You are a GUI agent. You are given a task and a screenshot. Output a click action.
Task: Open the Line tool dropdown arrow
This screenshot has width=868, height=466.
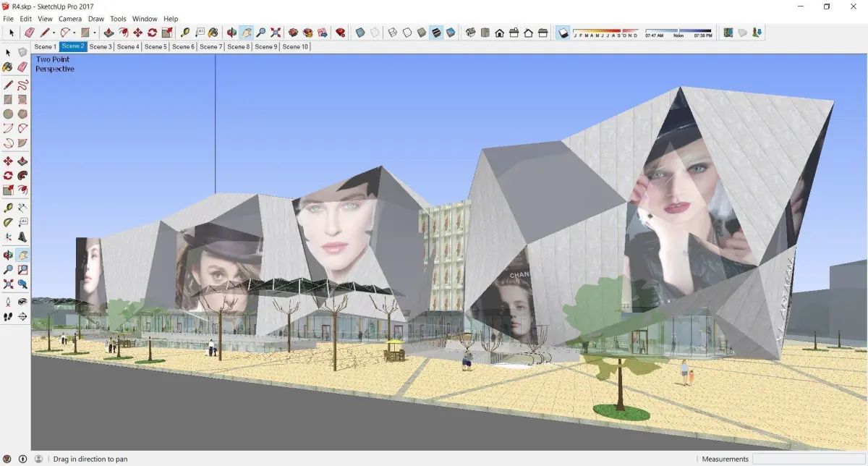(x=54, y=33)
